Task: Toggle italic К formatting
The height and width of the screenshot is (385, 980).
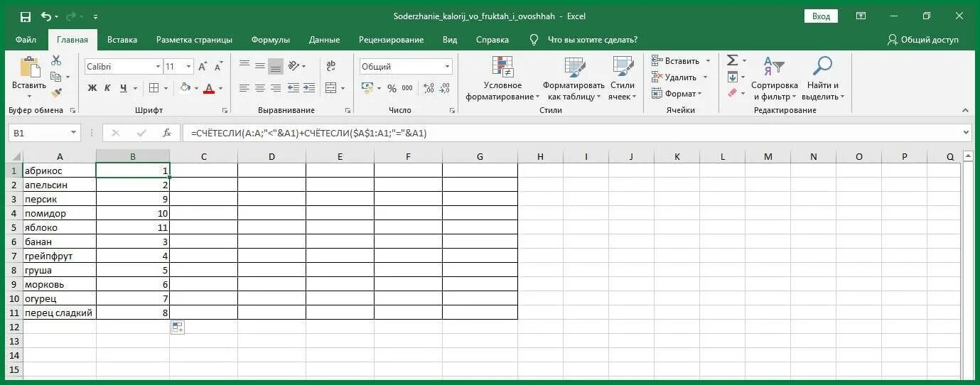Action: [x=107, y=88]
